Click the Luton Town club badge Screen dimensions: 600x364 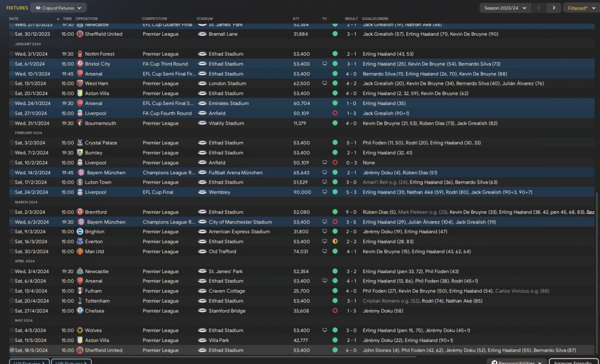[80, 182]
